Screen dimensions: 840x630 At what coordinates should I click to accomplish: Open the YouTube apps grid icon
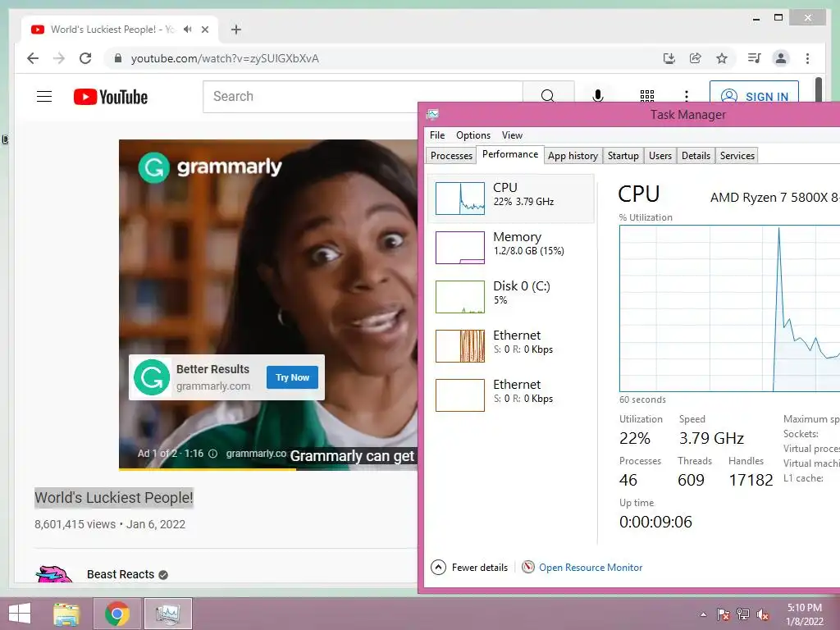coord(646,97)
